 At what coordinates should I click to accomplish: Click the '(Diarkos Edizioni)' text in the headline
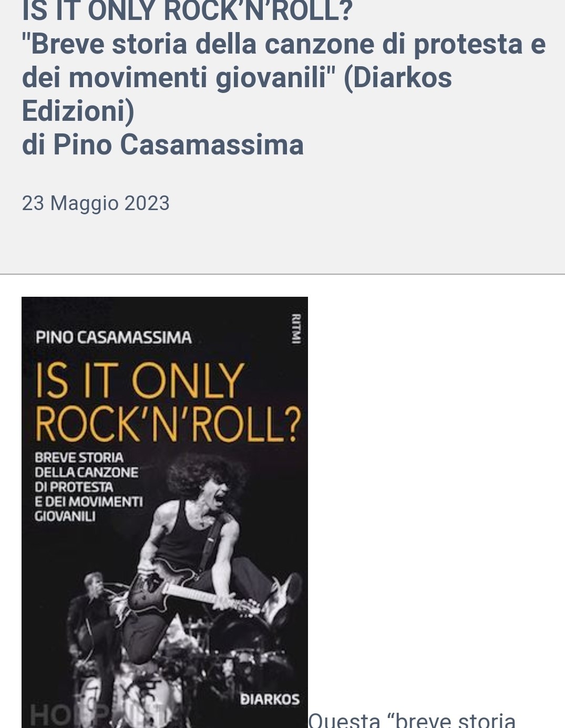coord(237,94)
